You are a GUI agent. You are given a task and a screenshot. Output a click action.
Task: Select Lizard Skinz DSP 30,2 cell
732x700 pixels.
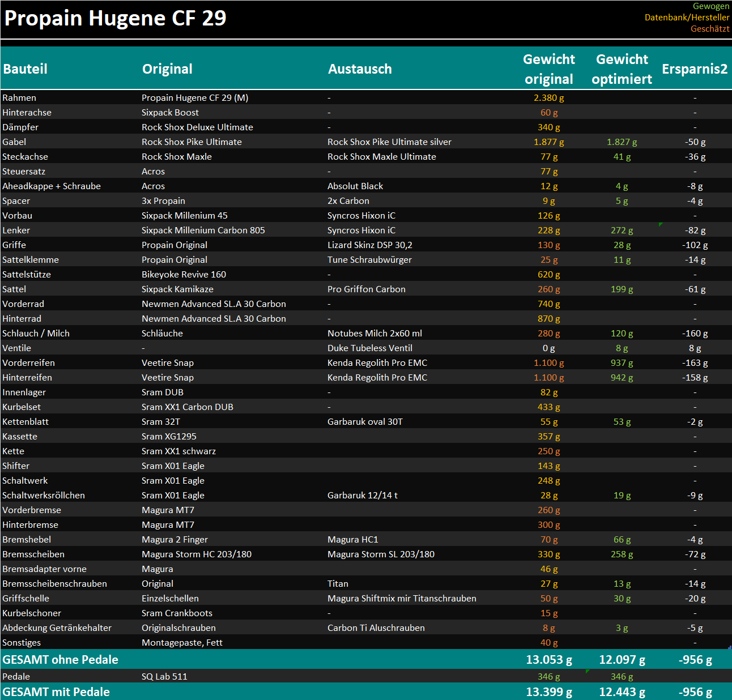(370, 245)
